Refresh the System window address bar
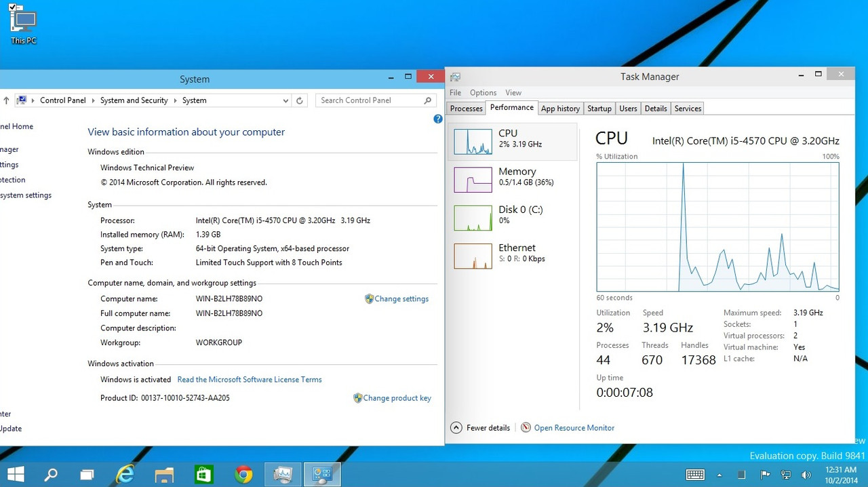The height and width of the screenshot is (487, 868). [300, 100]
